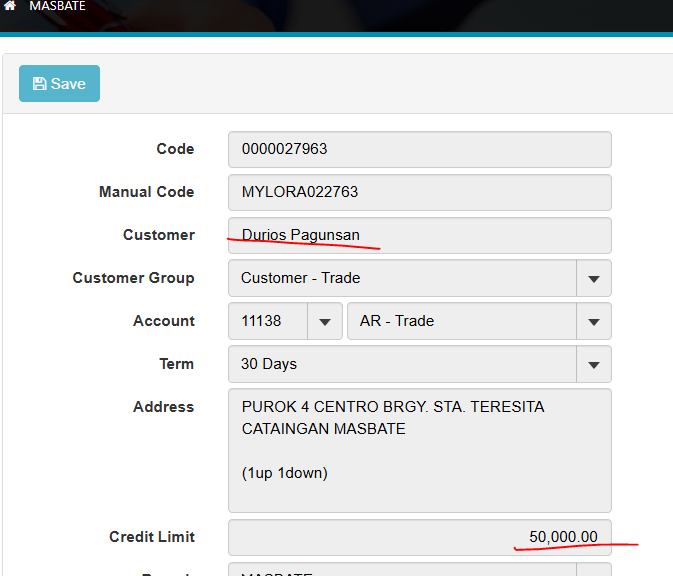Screen dimensions: 673x576
Task: Click the dropdown arrow below Credit Limit
Action: (594, 571)
